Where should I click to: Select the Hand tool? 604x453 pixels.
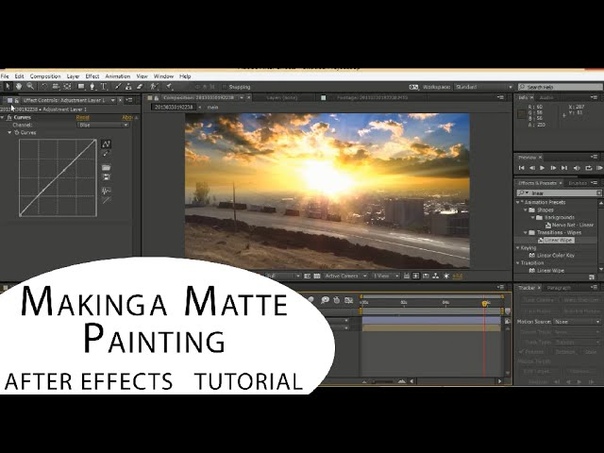(18, 87)
